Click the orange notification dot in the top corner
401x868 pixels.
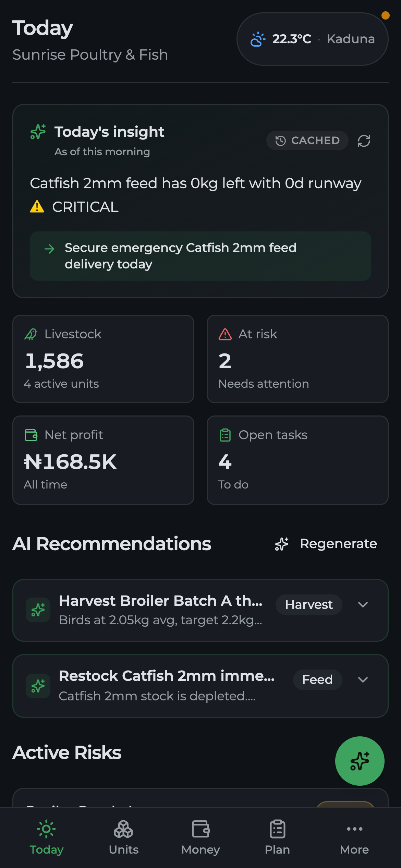point(386,15)
